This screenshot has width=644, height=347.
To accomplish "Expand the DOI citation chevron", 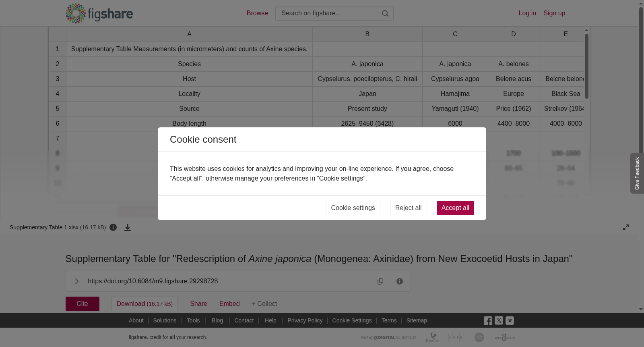I will pos(76,281).
